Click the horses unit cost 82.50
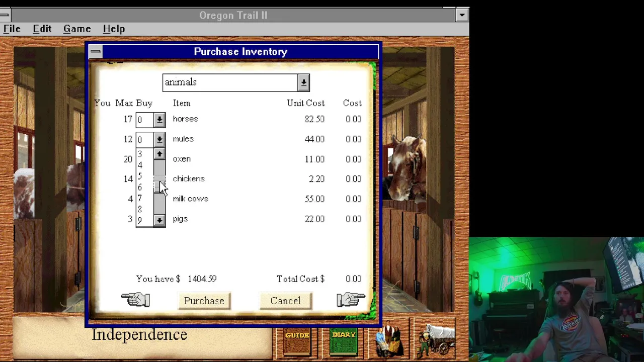 pos(314,119)
